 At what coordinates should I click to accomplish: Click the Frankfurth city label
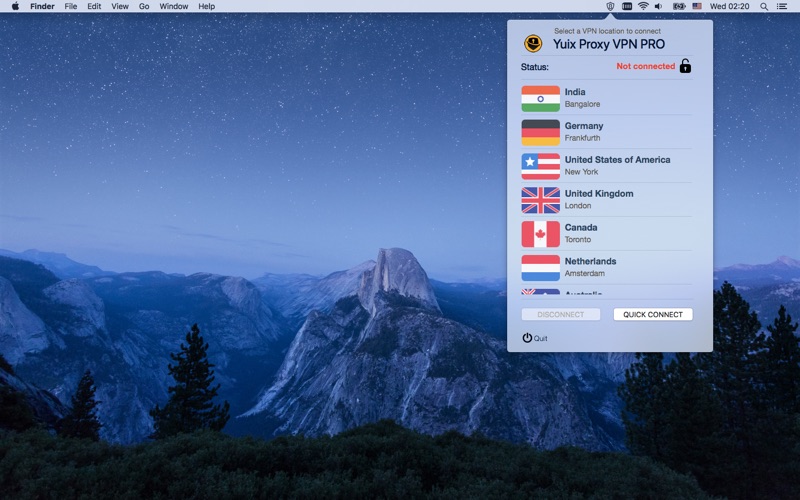(582, 138)
